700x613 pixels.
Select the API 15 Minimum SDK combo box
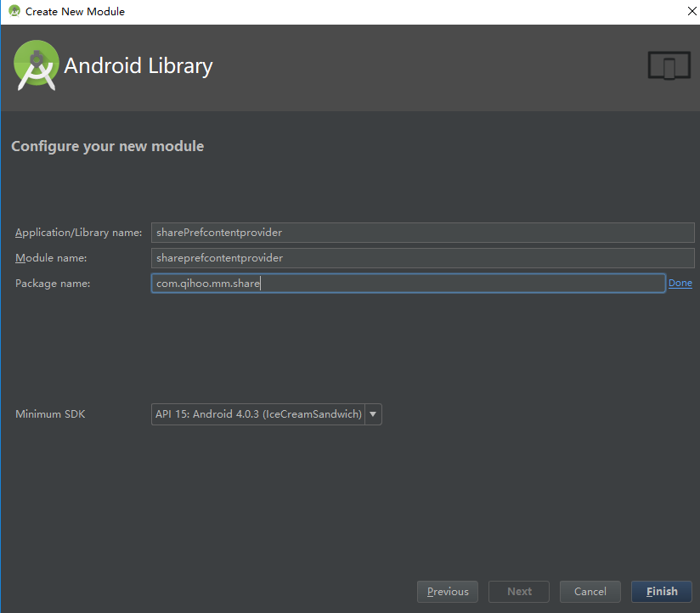click(267, 414)
